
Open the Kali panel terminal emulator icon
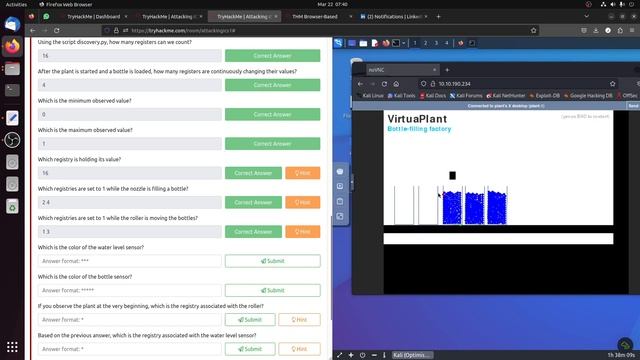click(396, 43)
